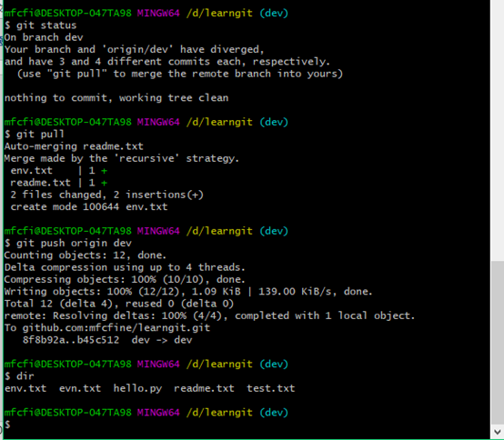This screenshot has height=440, width=504.
Task: Select the 'On branch dev' line
Action: click(44, 37)
